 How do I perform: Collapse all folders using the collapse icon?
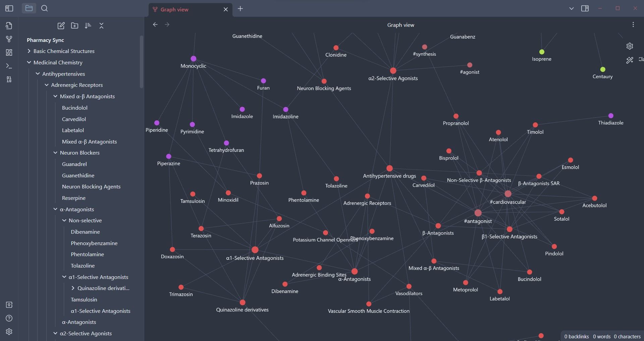pyautogui.click(x=101, y=25)
